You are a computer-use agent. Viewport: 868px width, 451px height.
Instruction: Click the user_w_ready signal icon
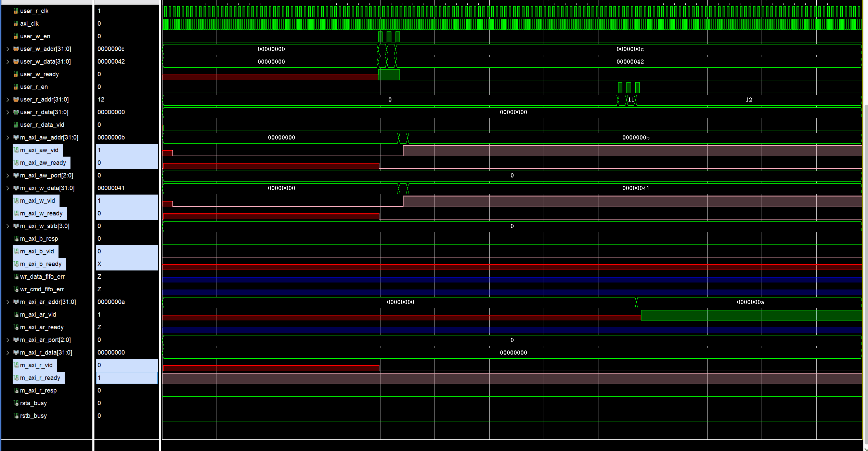pos(16,74)
